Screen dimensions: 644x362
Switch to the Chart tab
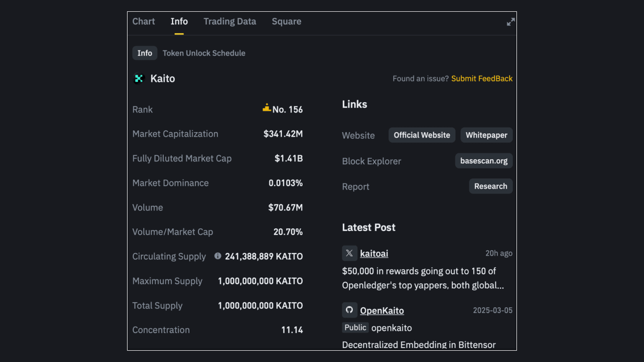click(144, 21)
